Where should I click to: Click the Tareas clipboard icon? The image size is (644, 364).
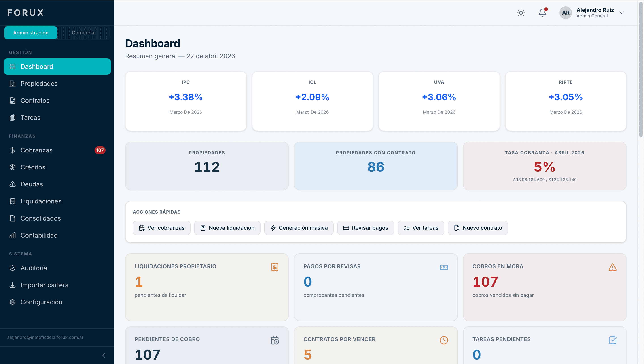pos(13,118)
